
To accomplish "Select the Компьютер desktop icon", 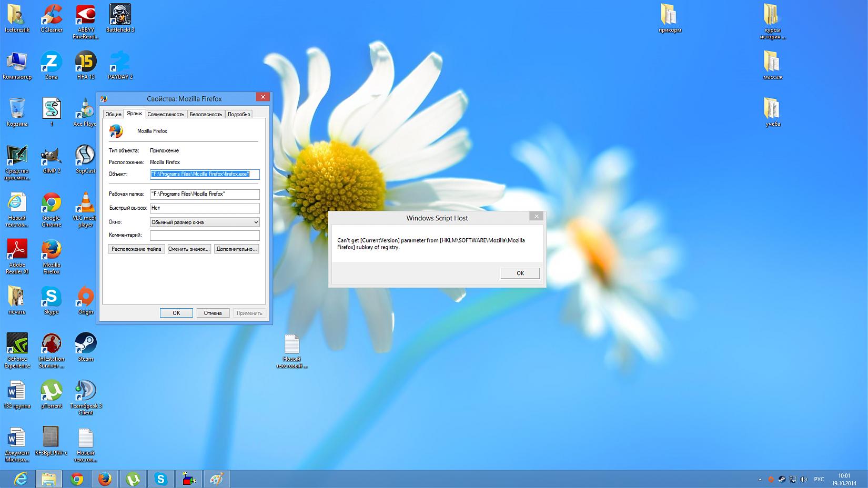I will (17, 66).
